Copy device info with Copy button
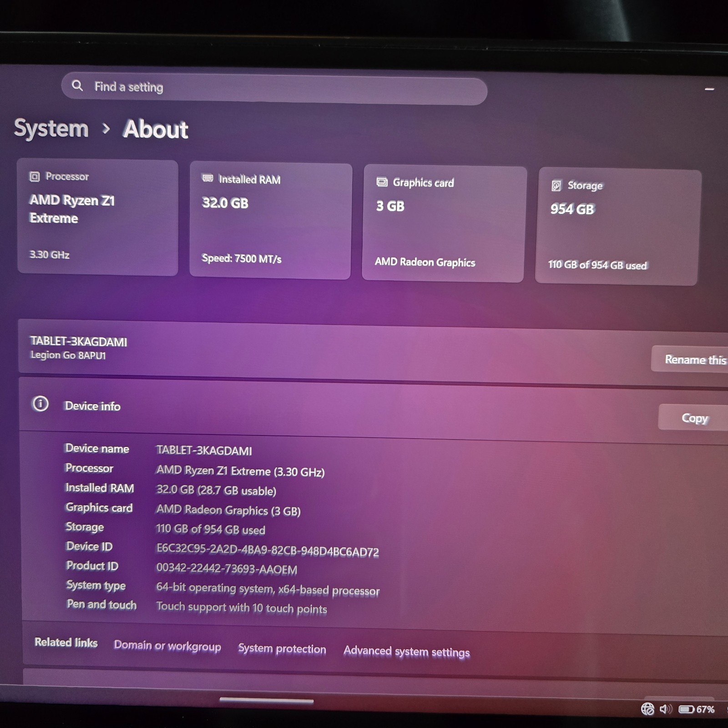 [693, 418]
